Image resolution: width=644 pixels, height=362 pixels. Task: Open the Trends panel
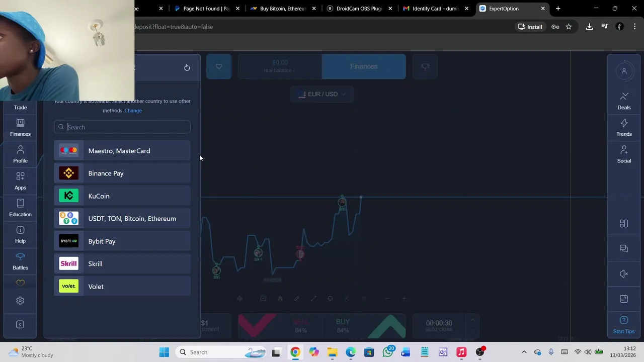click(x=624, y=128)
